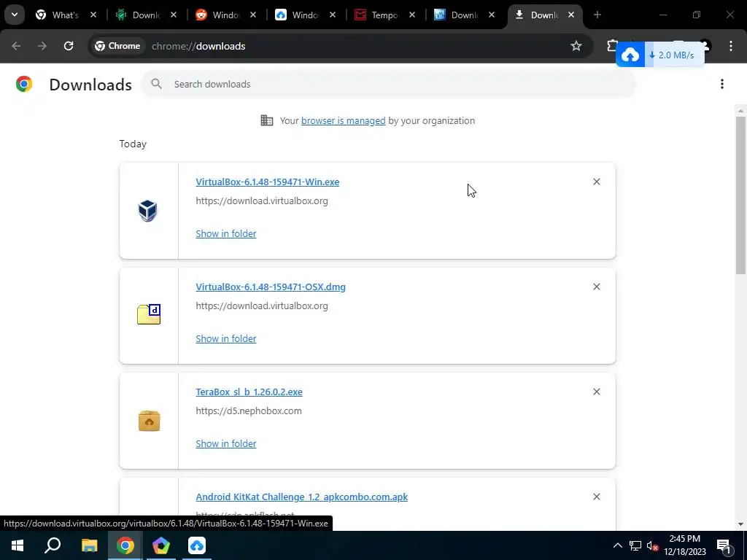The height and width of the screenshot is (560, 747).
Task: Go forward with the forward arrow
Action: [42, 46]
